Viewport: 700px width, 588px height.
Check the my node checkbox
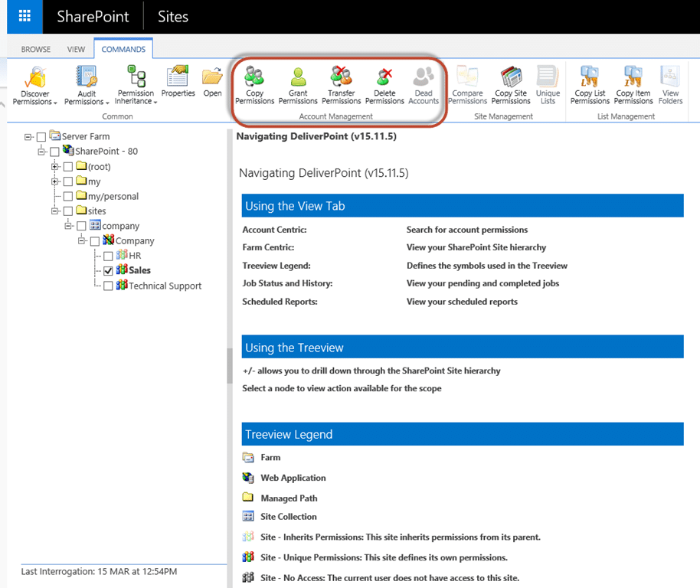[68, 181]
